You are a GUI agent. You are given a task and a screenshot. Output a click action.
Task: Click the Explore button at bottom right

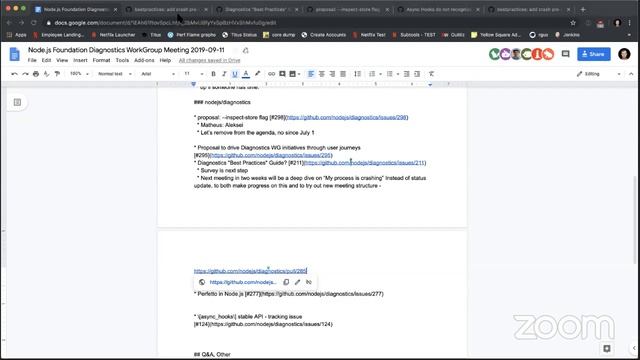click(x=607, y=348)
